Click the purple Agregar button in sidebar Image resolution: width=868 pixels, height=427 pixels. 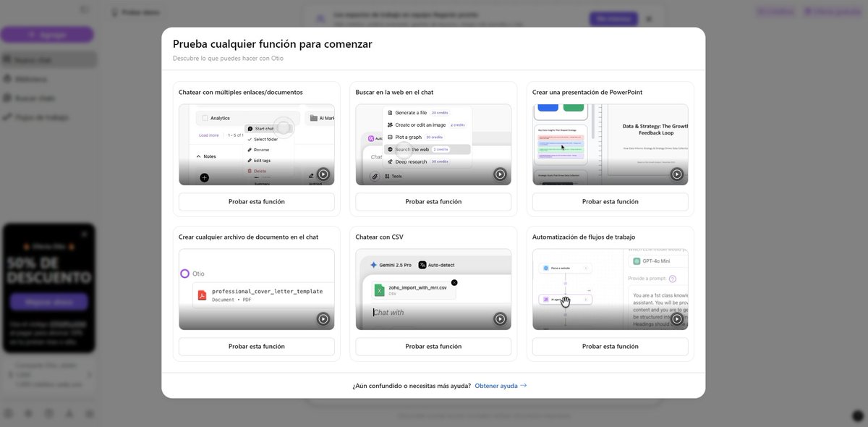point(47,35)
